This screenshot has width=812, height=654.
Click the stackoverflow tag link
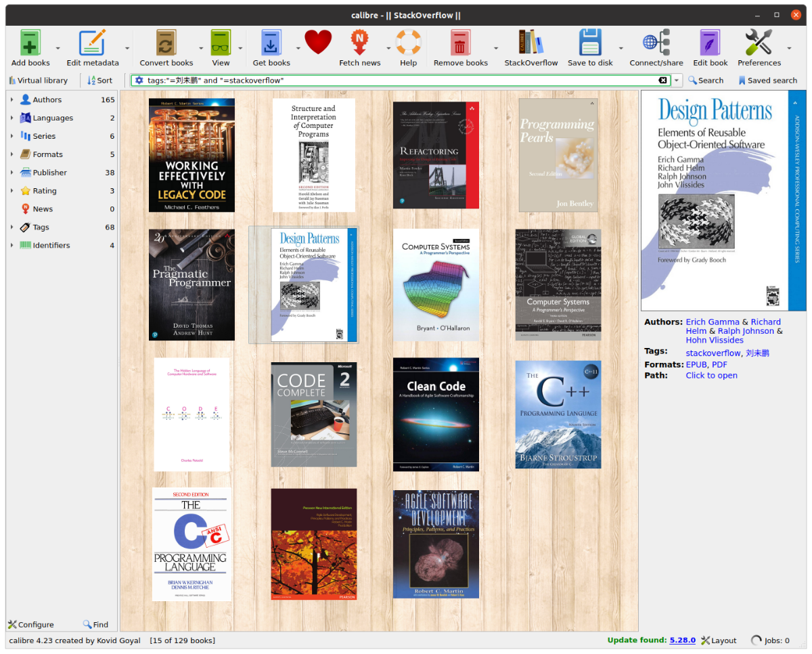click(713, 353)
